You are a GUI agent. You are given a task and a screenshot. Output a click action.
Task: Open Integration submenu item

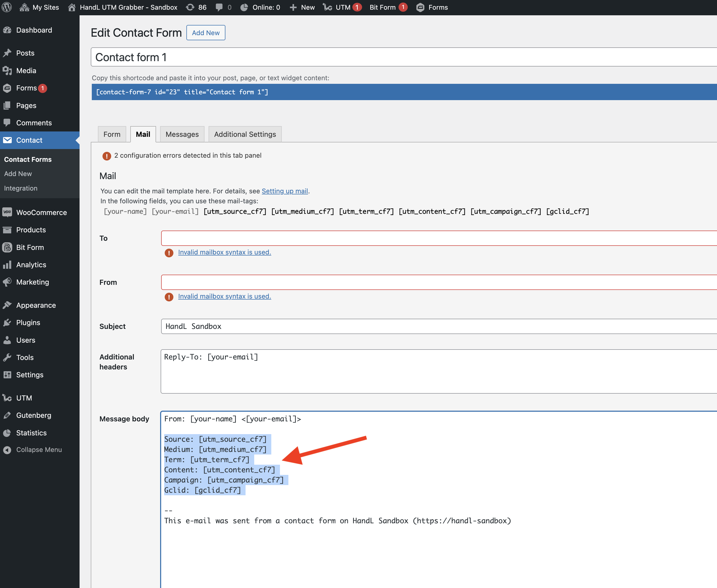pos(21,188)
